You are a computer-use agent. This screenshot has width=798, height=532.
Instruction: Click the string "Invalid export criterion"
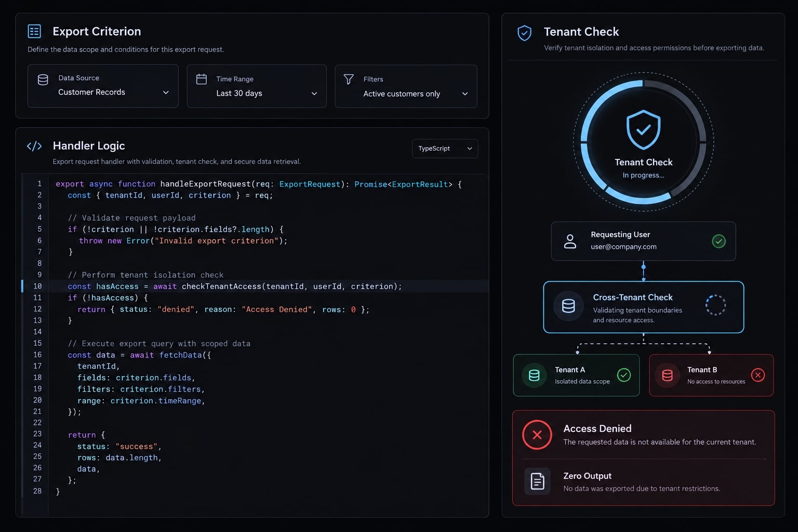[x=217, y=241]
